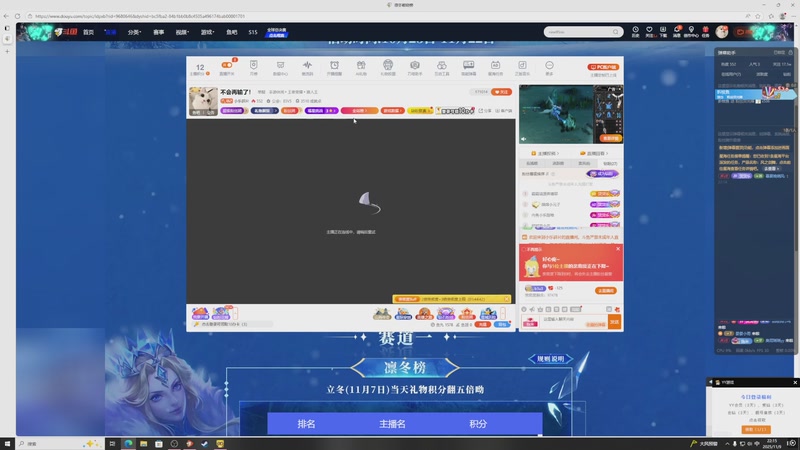
Task: Expand the 视频 dropdown menu
Action: [x=182, y=32]
